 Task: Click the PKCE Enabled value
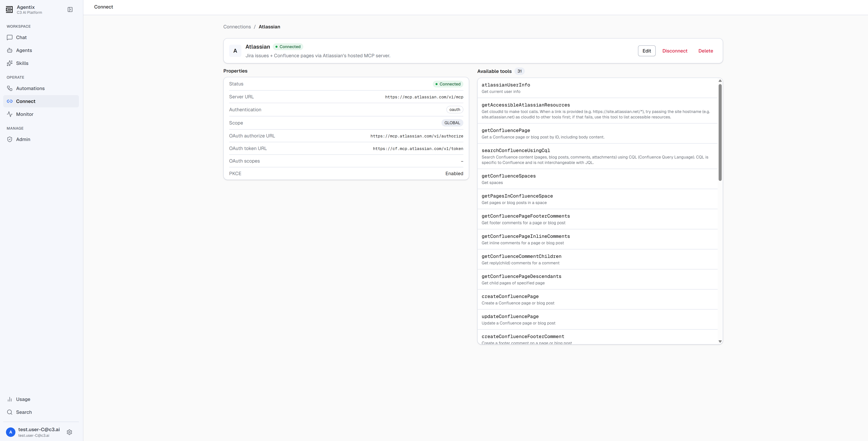pyautogui.click(x=454, y=174)
